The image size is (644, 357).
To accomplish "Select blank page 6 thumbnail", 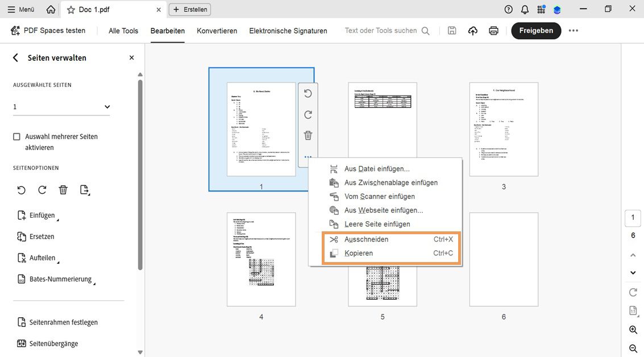I will pyautogui.click(x=504, y=259).
